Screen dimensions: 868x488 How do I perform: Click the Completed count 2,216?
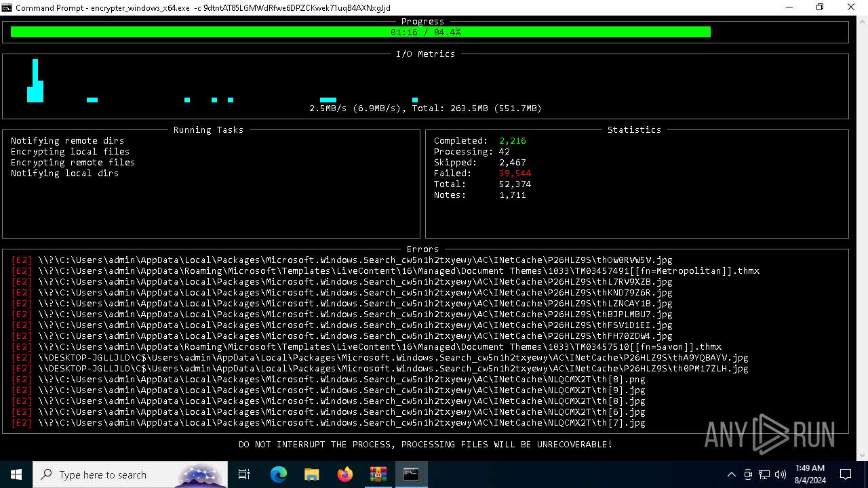coord(513,140)
